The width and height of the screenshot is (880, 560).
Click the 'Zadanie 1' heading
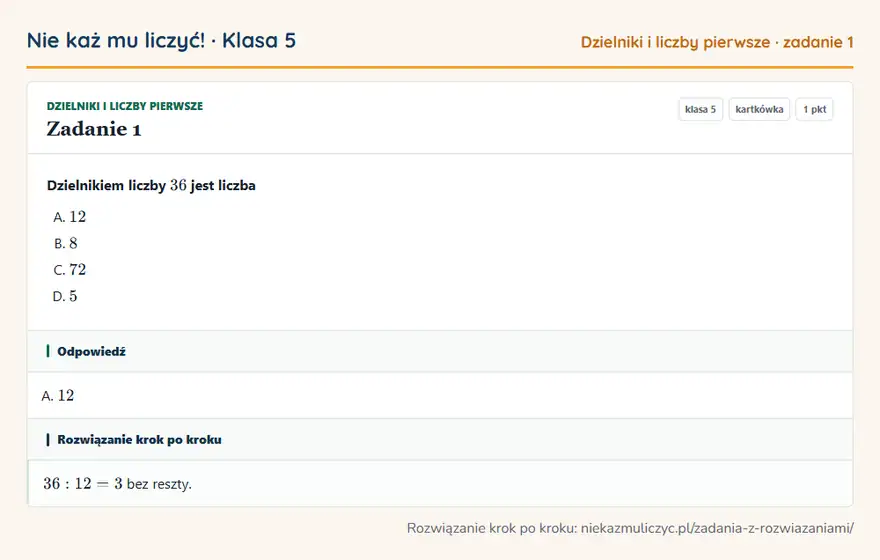click(x=94, y=129)
